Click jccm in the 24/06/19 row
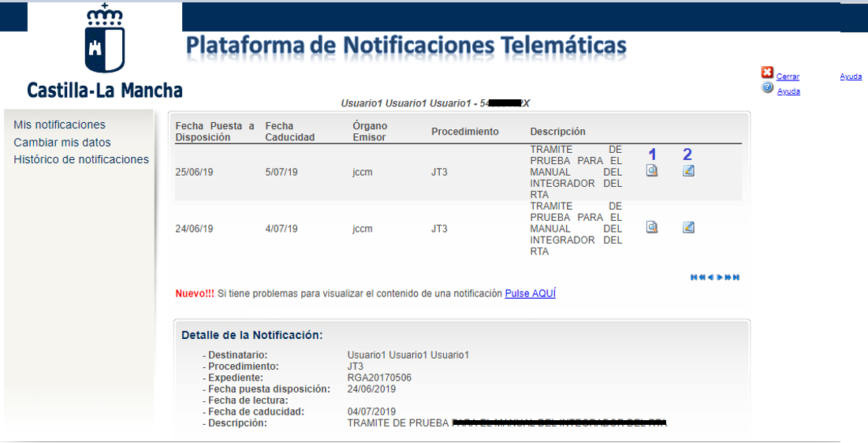The width and height of the screenshot is (868, 443). pyautogui.click(x=363, y=229)
